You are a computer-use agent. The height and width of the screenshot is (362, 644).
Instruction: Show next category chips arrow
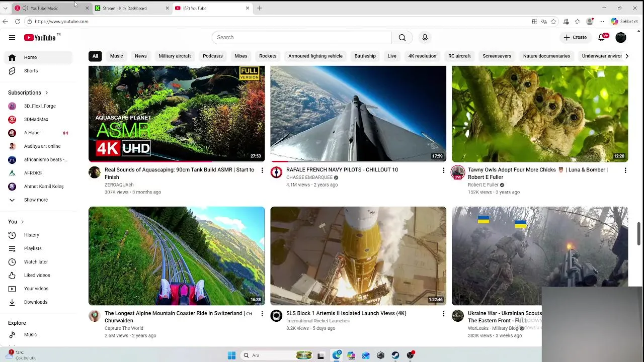coord(626,56)
